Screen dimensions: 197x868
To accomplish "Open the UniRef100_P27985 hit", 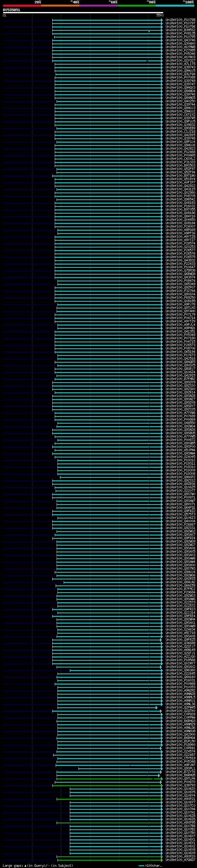I will [180, 50].
